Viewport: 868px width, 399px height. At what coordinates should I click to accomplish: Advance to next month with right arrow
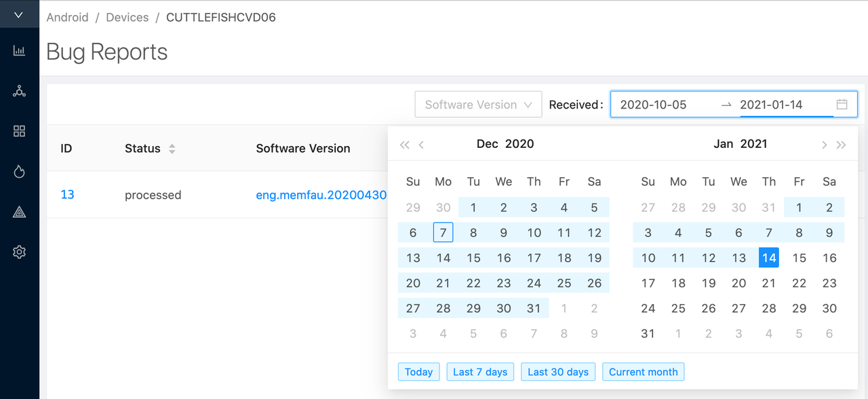pos(824,145)
